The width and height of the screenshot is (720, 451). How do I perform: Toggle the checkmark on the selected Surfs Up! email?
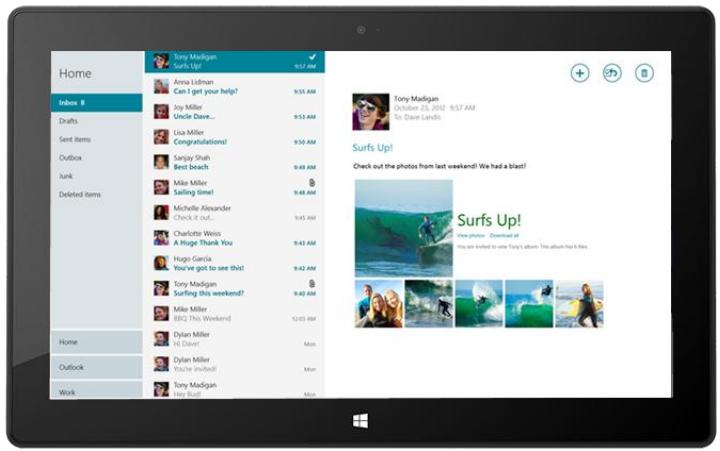coord(312,57)
